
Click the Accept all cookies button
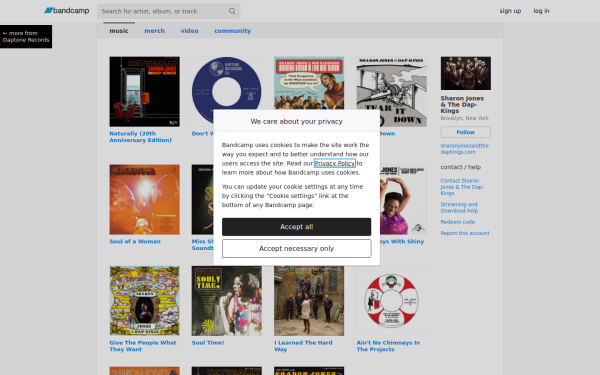click(297, 227)
